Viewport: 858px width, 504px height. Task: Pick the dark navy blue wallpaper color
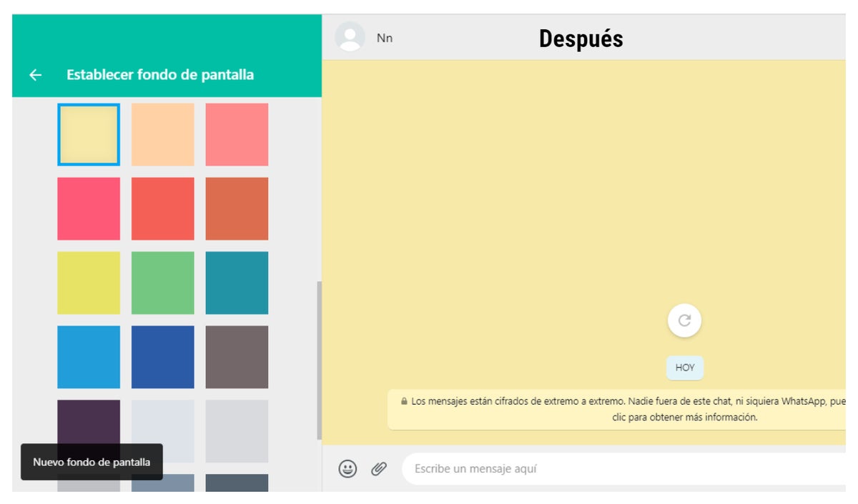click(162, 357)
